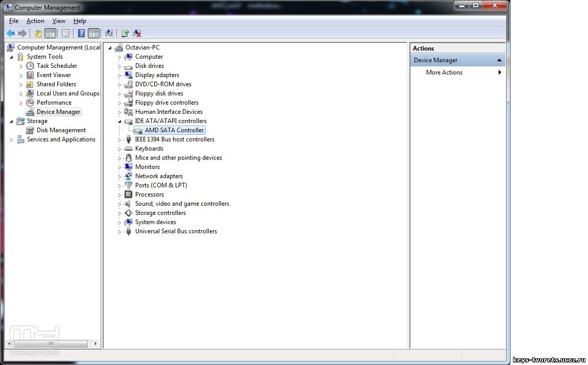Click the console tree horizontal scrollbar thumb
The height and width of the screenshot is (365, 588).
tap(51, 344)
